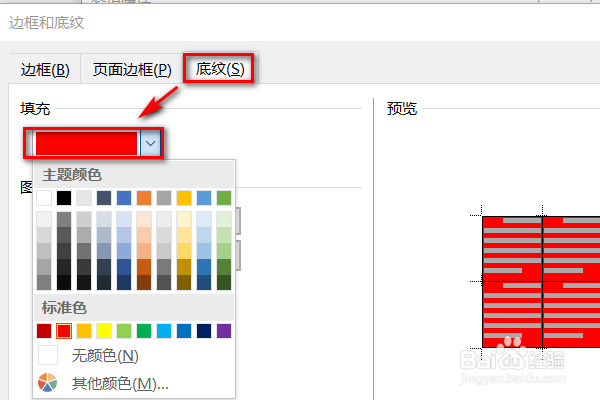Choose darkest green shade in theme shades
Screen dimensions: 600x400
(x=224, y=282)
